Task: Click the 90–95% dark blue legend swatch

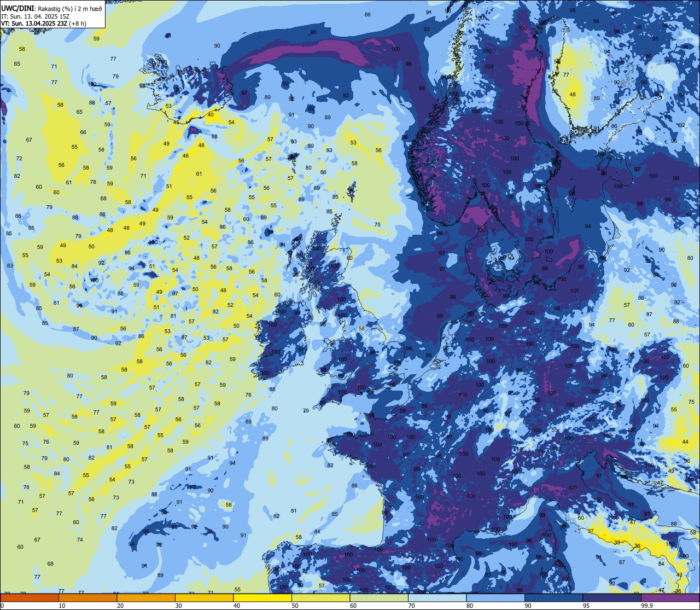Action: 553,597
